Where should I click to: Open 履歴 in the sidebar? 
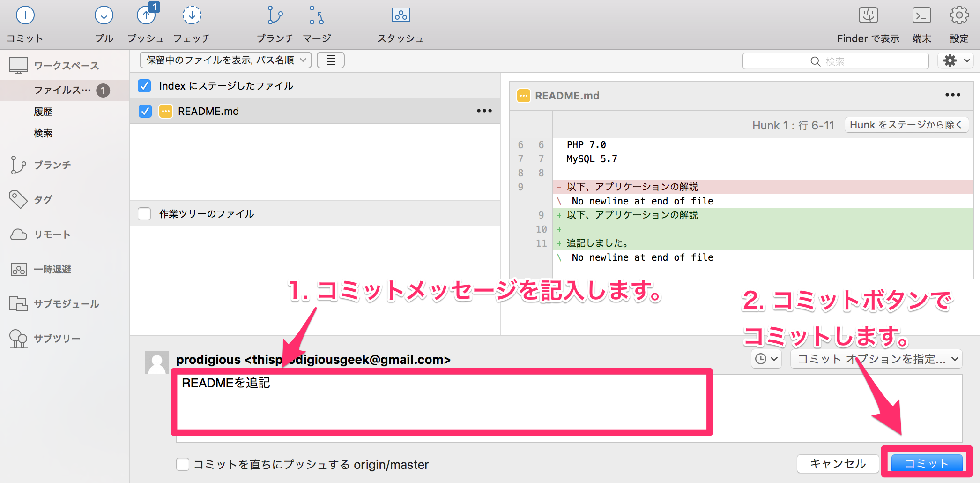click(43, 112)
